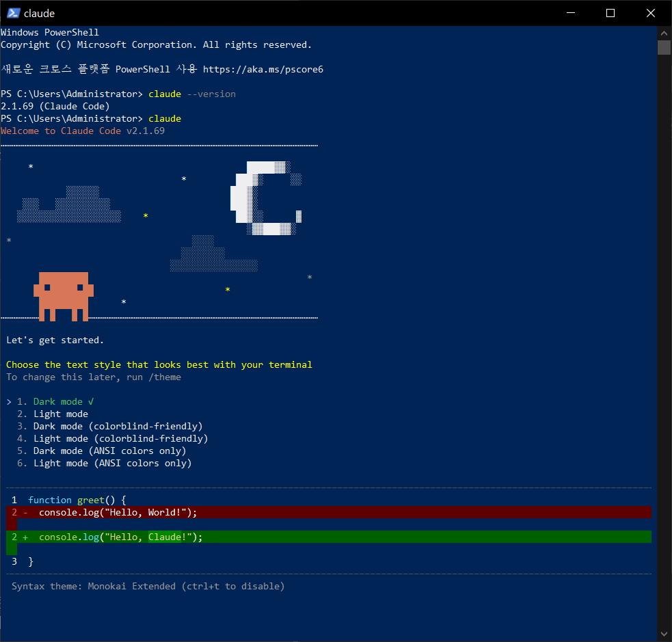The height and width of the screenshot is (642, 672).
Task: Click the orange Claude mascot character
Action: pyautogui.click(x=64, y=297)
